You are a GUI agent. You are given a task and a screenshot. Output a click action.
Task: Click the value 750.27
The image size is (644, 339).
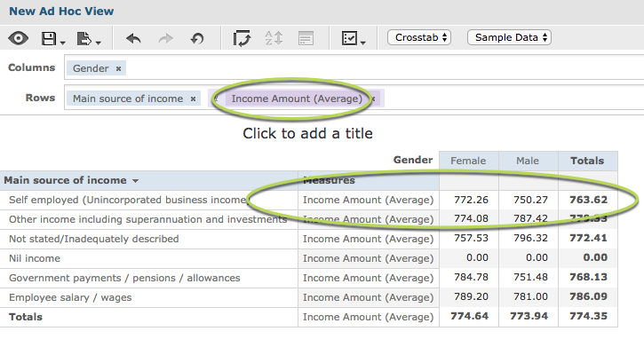click(530, 200)
